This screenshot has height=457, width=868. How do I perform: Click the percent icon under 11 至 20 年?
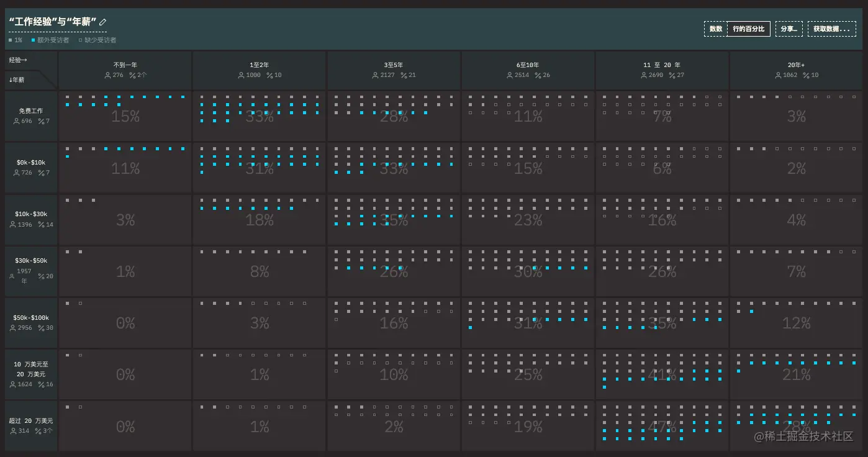(x=672, y=75)
